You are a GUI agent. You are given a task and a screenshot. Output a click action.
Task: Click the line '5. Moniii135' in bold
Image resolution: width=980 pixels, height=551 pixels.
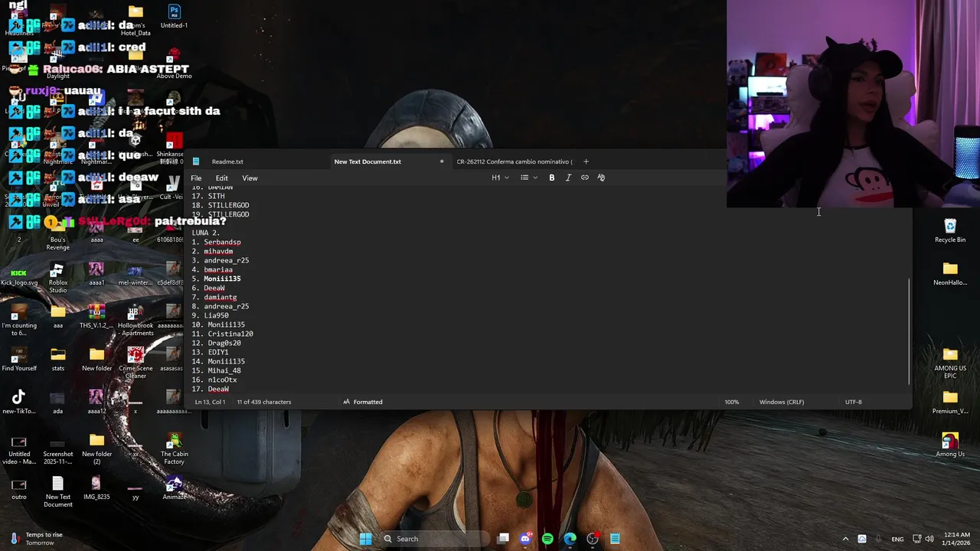point(217,279)
